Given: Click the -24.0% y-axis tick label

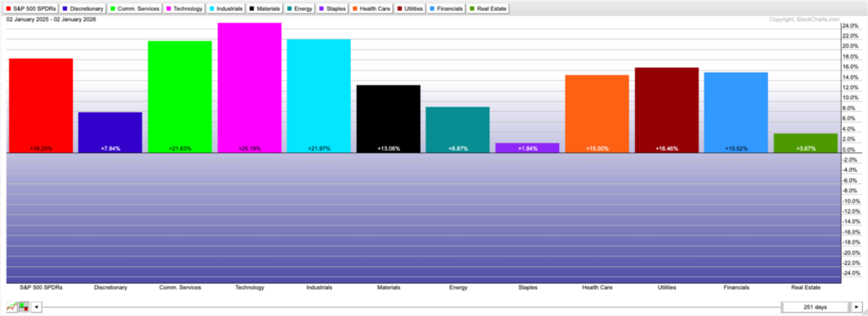Looking at the screenshot, I should [851, 274].
